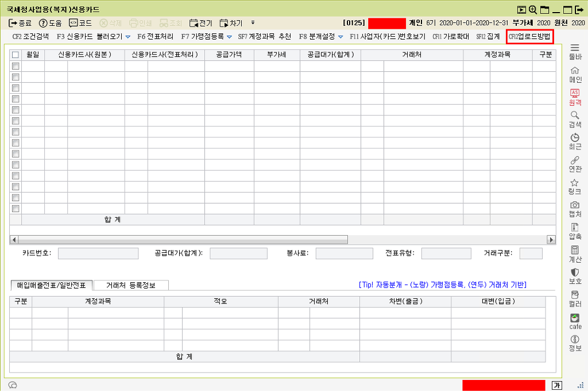Screen dimensions: 588x392
Task: Click the magnifier zoom icon in title bar
Action: pos(532,10)
